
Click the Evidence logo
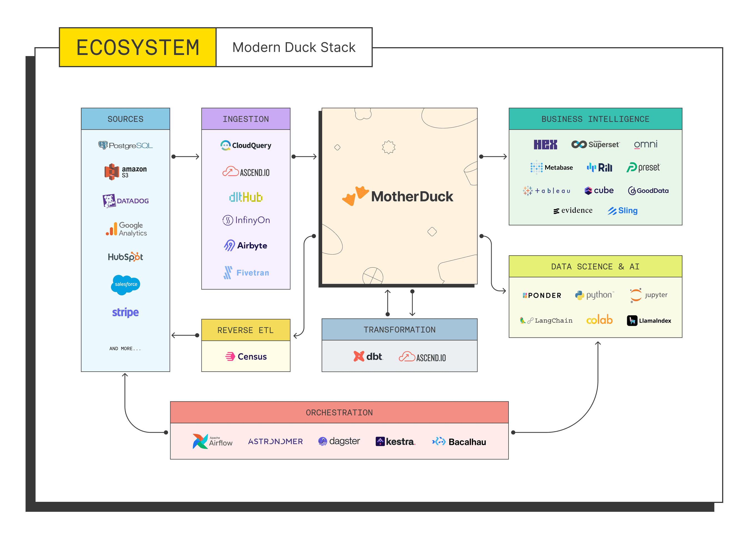(573, 210)
